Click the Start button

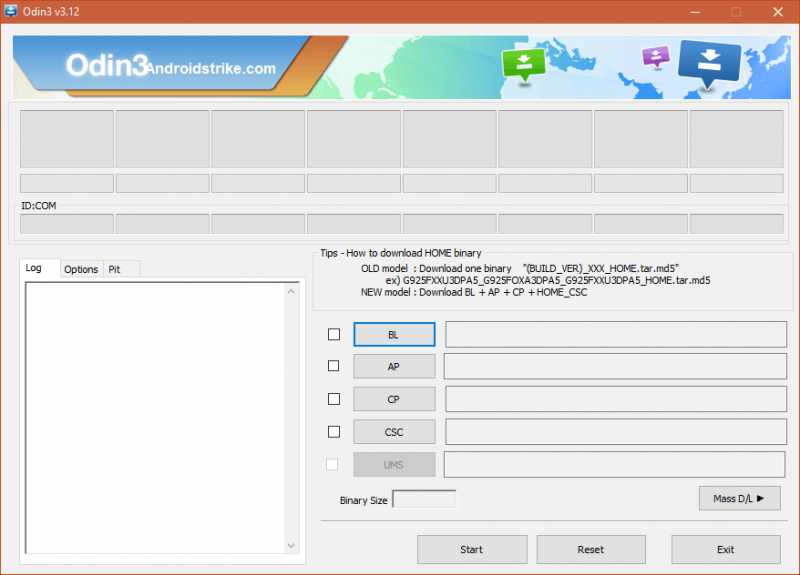point(472,549)
